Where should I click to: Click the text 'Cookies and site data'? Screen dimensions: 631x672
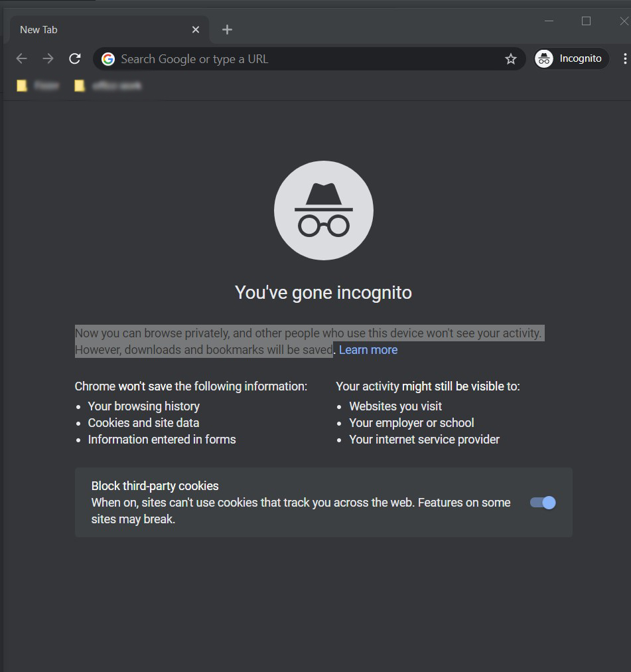click(x=143, y=422)
